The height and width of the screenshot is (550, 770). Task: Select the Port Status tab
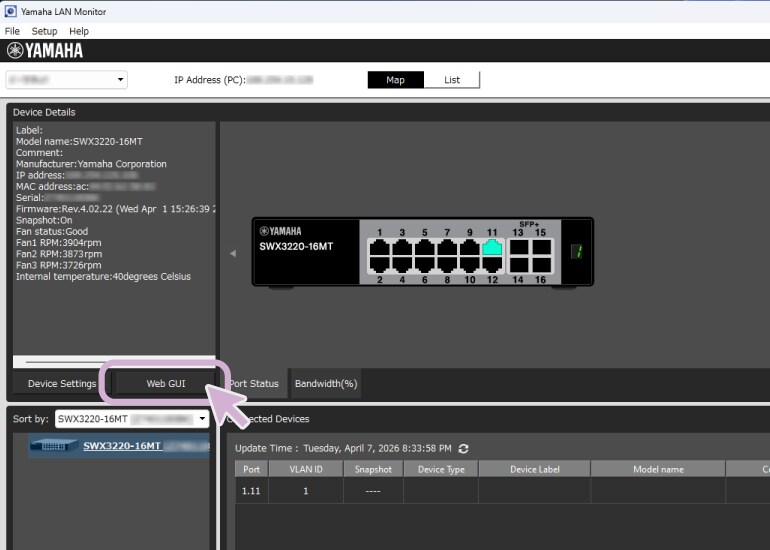click(x=254, y=384)
